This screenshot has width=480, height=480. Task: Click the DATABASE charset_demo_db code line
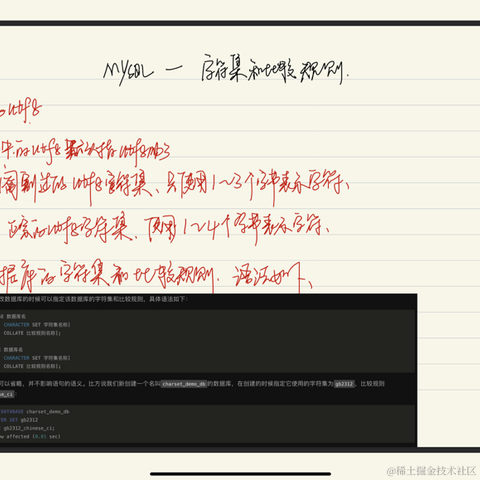point(35,412)
